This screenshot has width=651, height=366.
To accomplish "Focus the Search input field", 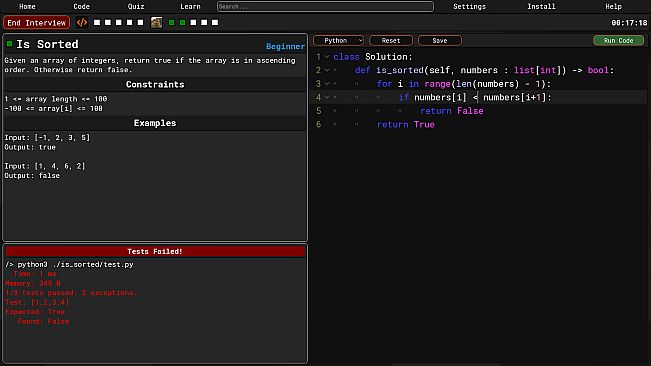I will (325, 7).
